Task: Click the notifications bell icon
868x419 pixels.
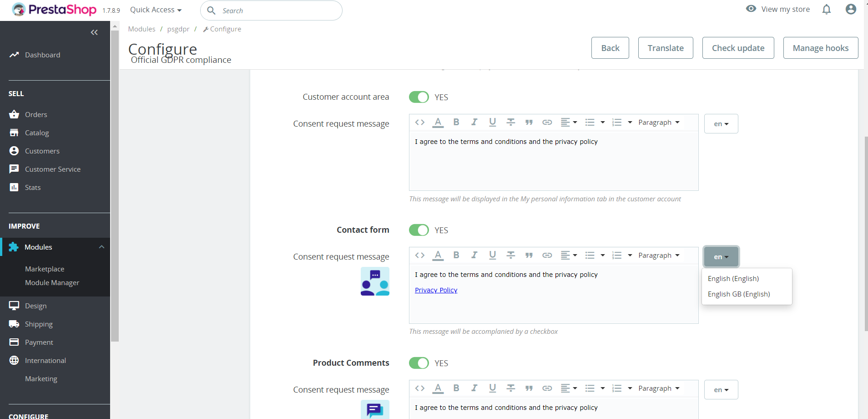Action: coord(827,9)
